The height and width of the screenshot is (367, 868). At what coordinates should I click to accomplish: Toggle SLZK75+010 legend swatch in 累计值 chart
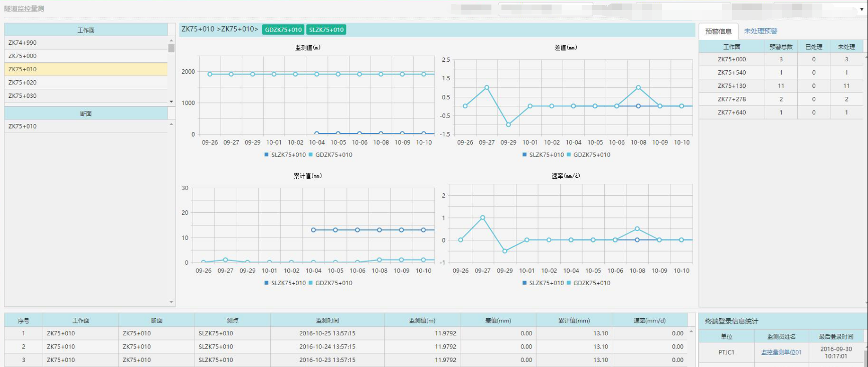click(x=267, y=283)
